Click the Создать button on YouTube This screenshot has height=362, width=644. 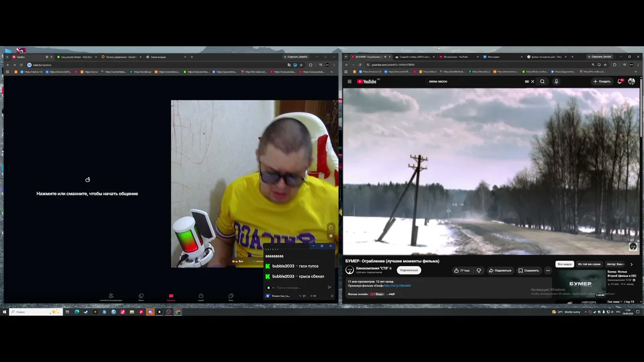[602, 81]
